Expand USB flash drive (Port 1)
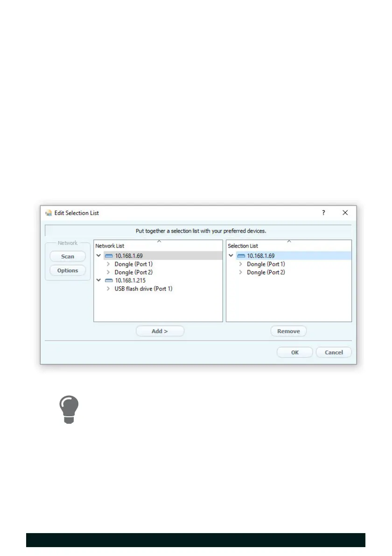This screenshot has width=392, height=556. coord(108,289)
